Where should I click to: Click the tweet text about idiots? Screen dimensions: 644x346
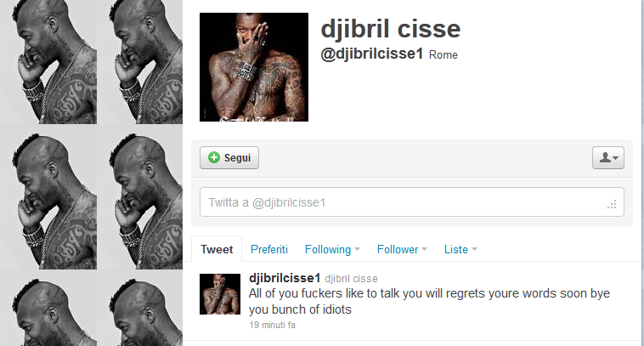pyautogui.click(x=429, y=301)
